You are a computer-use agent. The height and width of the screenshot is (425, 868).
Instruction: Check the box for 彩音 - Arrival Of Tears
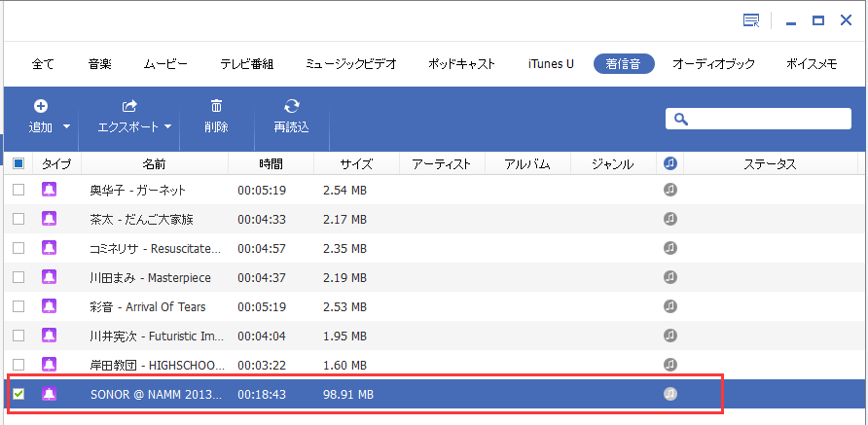[18, 306]
